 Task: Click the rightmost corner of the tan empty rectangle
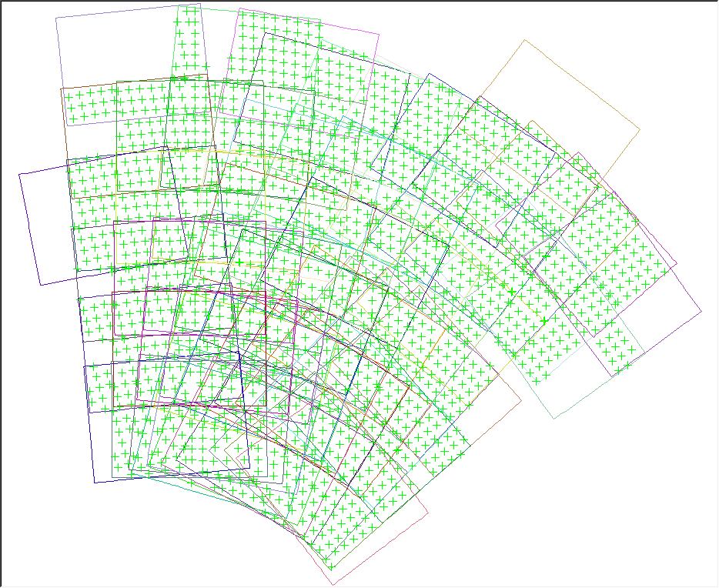640,128
